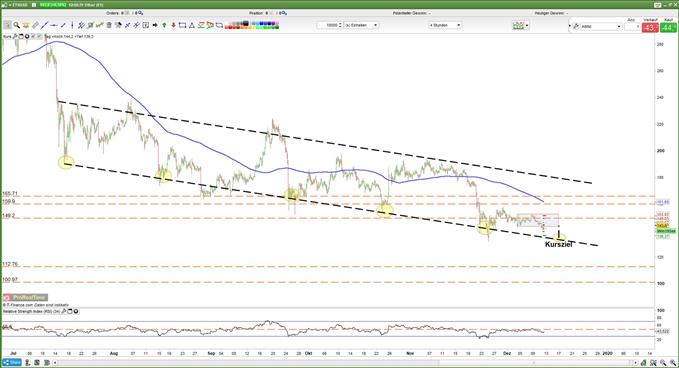The width and height of the screenshot is (679, 368).
Task: Pick the ruler measurement tool
Action: (36, 25)
